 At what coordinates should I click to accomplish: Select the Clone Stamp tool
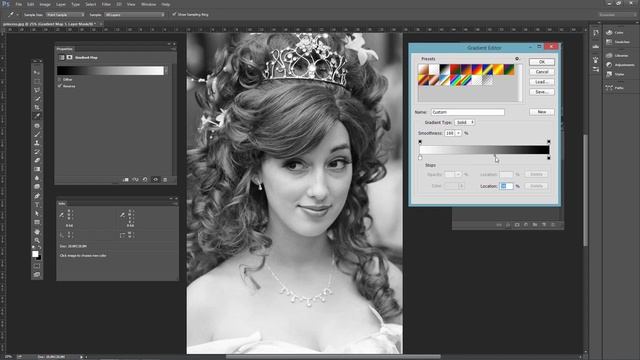(x=37, y=143)
